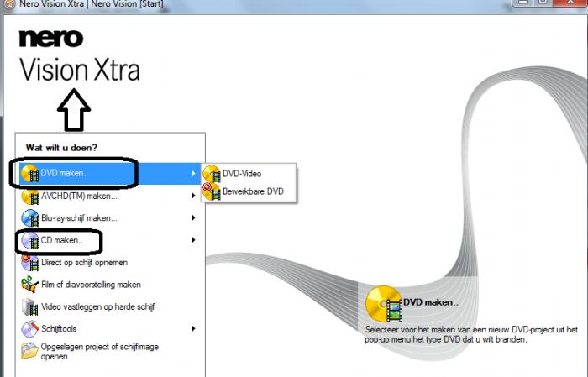Choose Blu-ray-schijf maken option
This screenshot has height=377, width=588.
click(x=110, y=218)
